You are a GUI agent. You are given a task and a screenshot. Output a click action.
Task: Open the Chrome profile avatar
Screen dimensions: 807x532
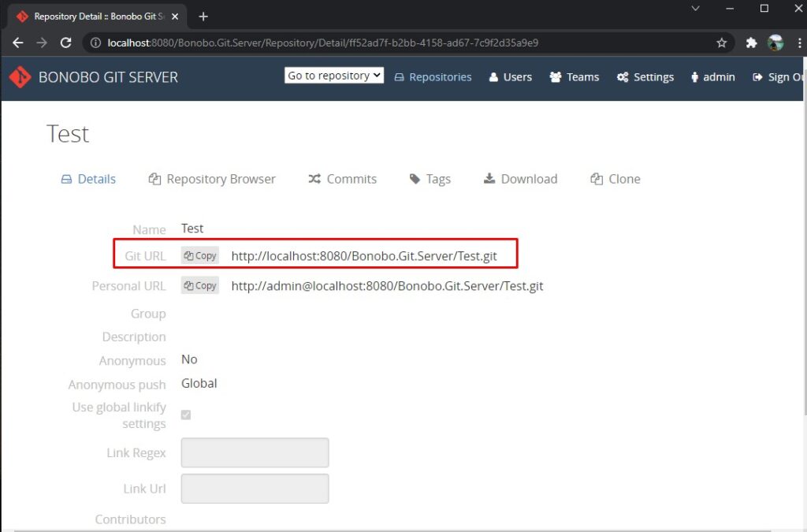[x=775, y=43]
